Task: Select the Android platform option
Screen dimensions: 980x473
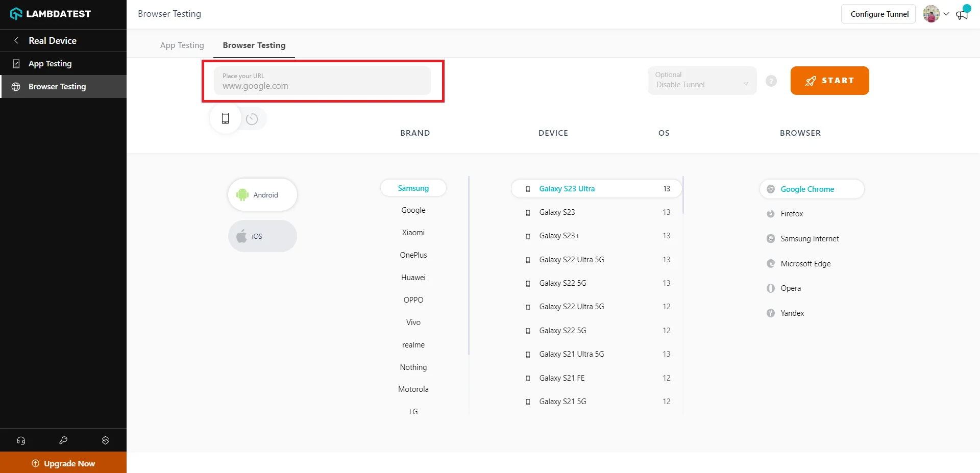Action: point(262,195)
